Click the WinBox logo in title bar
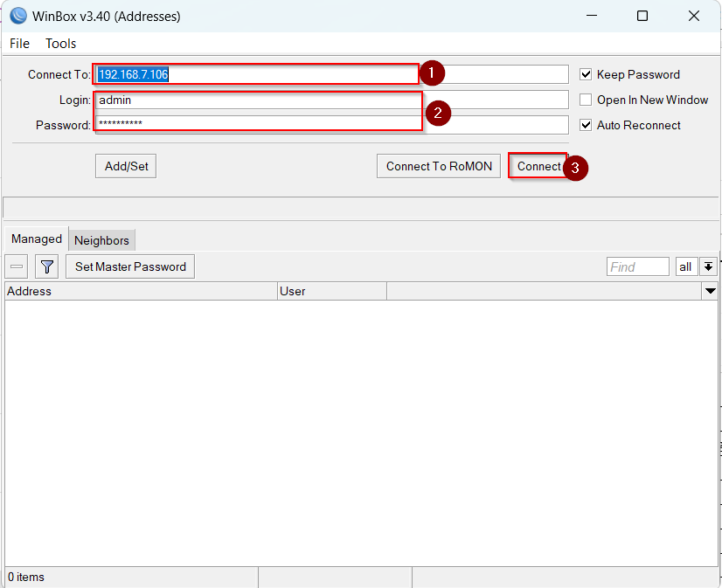The height and width of the screenshot is (588, 722). [x=17, y=16]
